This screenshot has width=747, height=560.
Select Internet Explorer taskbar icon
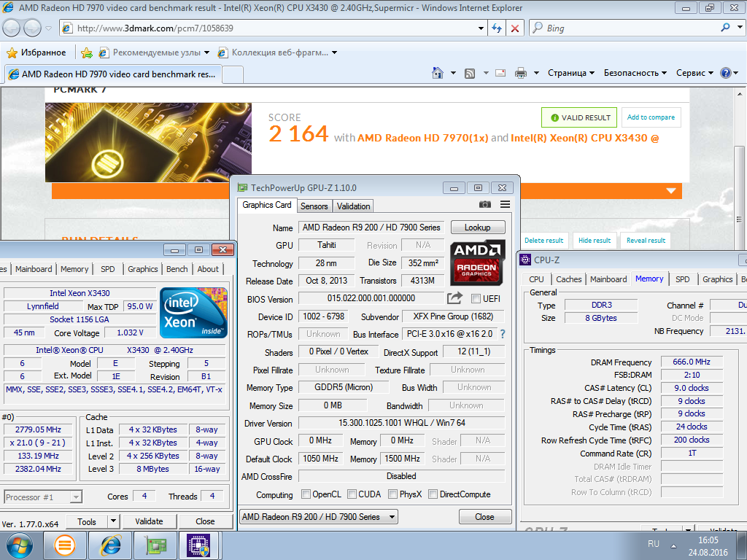110,545
